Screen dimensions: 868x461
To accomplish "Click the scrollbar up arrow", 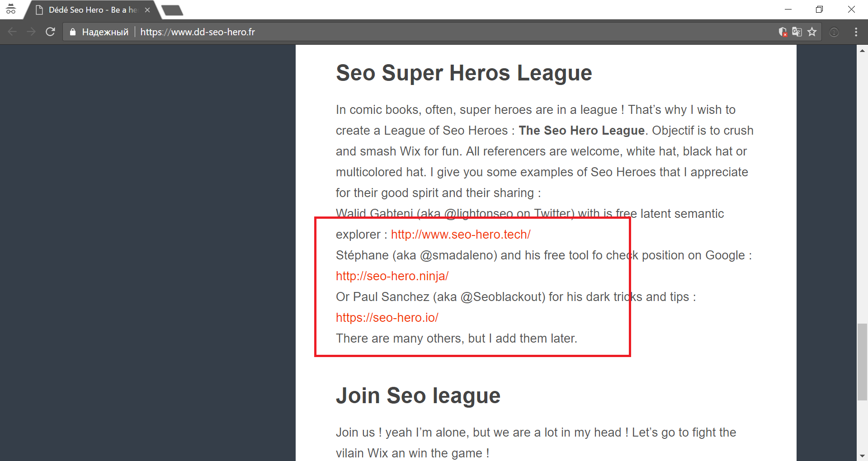I will 862,50.
